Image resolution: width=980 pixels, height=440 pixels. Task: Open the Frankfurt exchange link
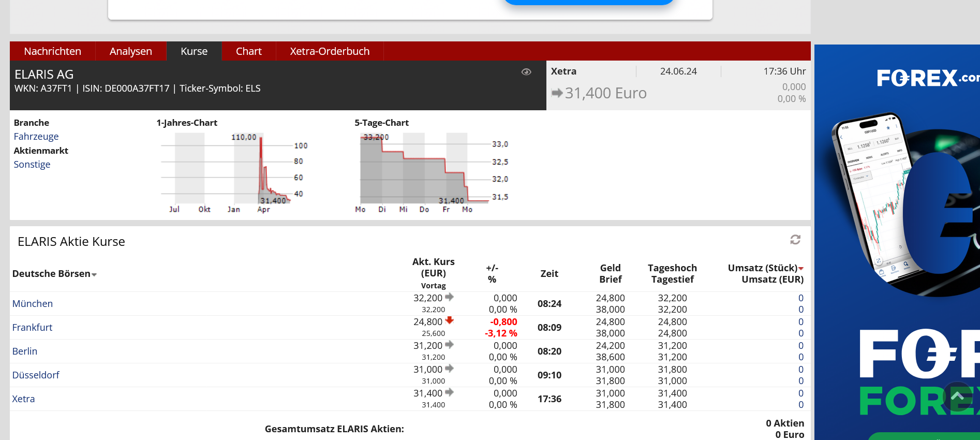point(32,328)
